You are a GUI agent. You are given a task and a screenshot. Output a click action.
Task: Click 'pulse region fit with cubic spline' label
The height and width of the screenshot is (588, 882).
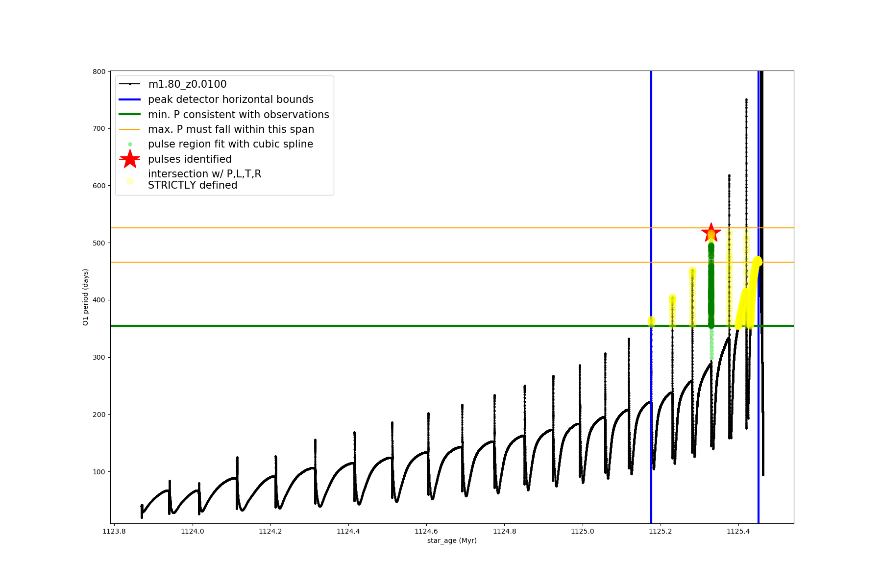coord(230,144)
